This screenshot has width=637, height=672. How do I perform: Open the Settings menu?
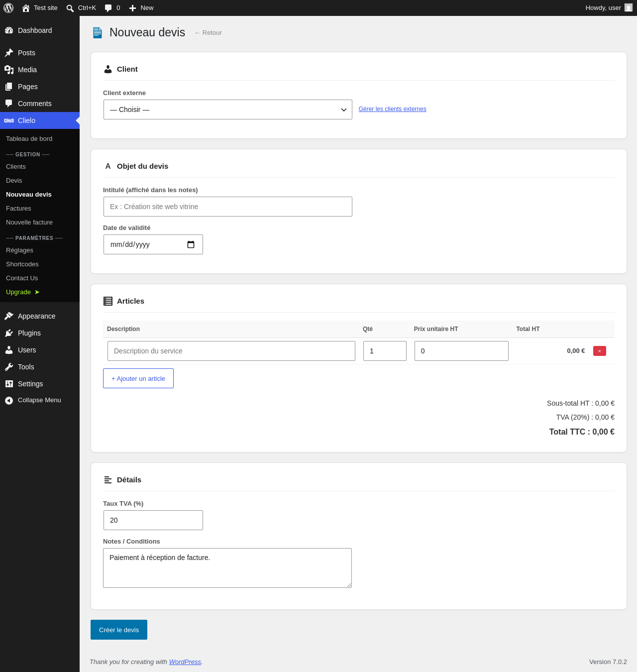click(40, 384)
